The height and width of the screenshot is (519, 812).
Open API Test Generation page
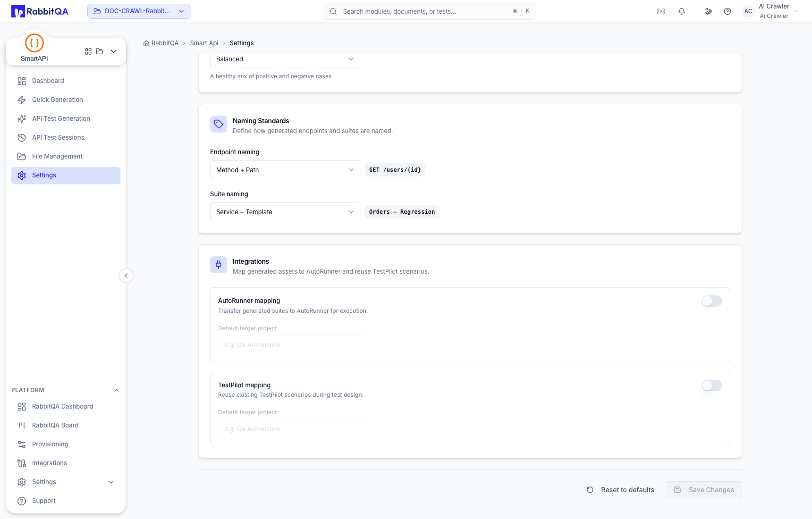click(x=66, y=119)
